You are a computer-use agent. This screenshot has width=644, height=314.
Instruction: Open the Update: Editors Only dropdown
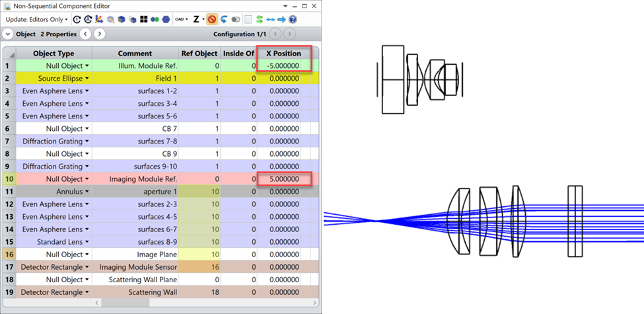37,20
